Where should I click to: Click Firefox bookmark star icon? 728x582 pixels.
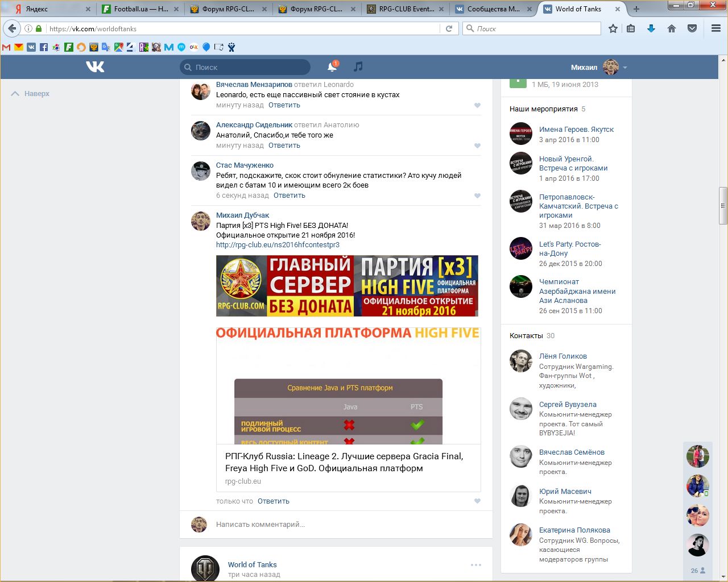[613, 28]
